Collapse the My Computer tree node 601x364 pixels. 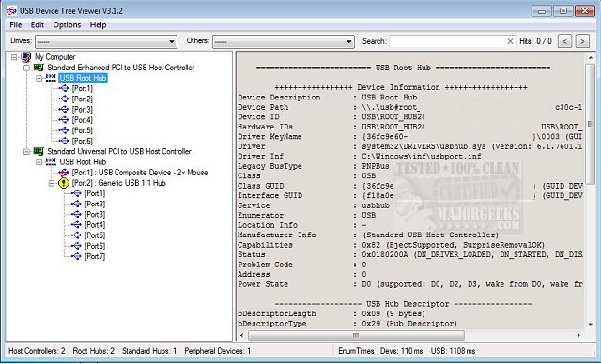click(14, 57)
